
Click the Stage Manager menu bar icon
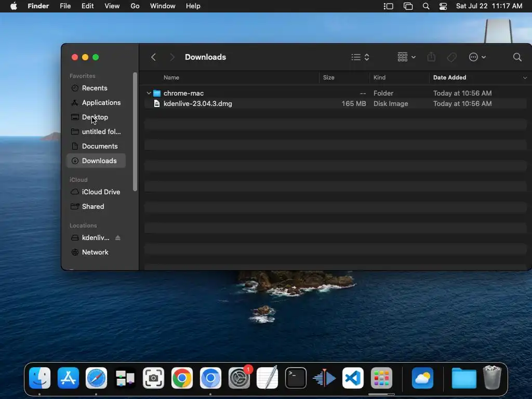(x=389, y=6)
